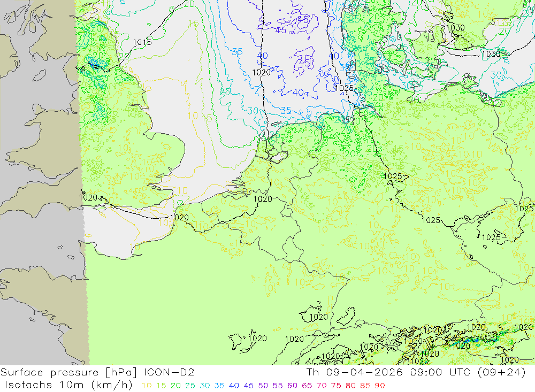
Task: Click the date 'Th 09-04-2026 09:00 UTC'
Action: [x=390, y=372]
